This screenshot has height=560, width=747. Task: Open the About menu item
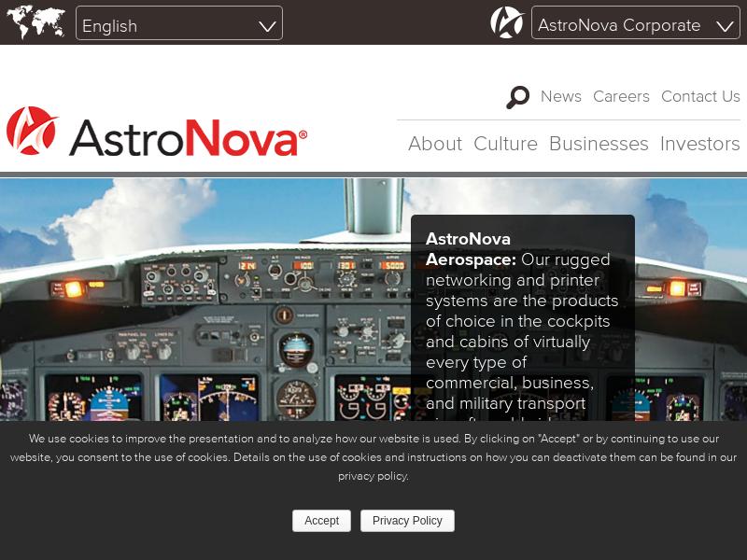pos(435,144)
